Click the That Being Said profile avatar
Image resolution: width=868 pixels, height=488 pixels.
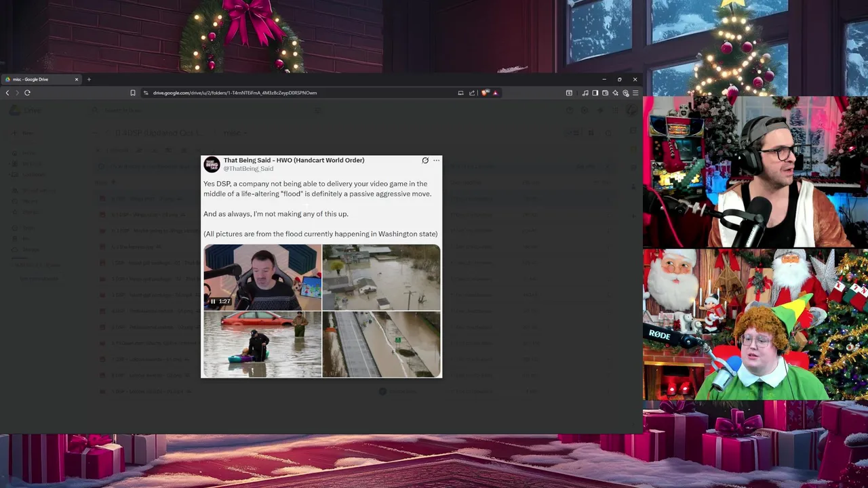(x=212, y=165)
